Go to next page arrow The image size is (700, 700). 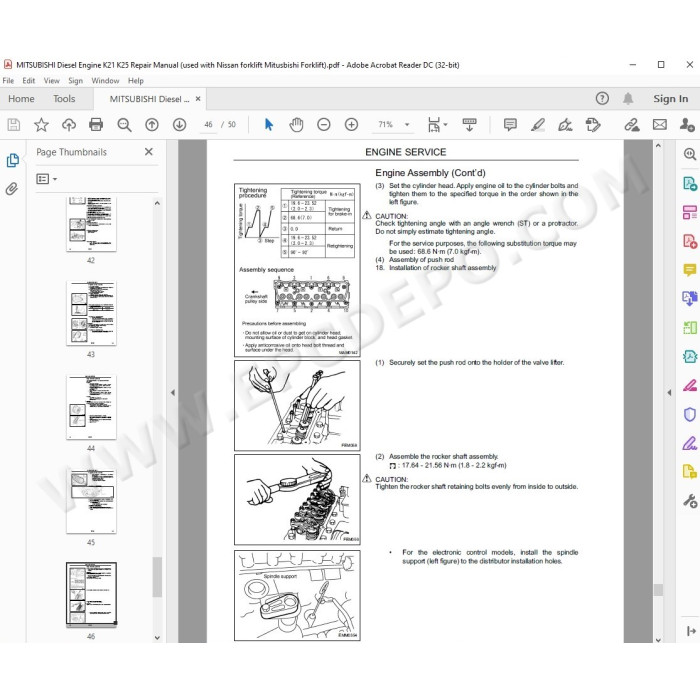tap(179, 125)
